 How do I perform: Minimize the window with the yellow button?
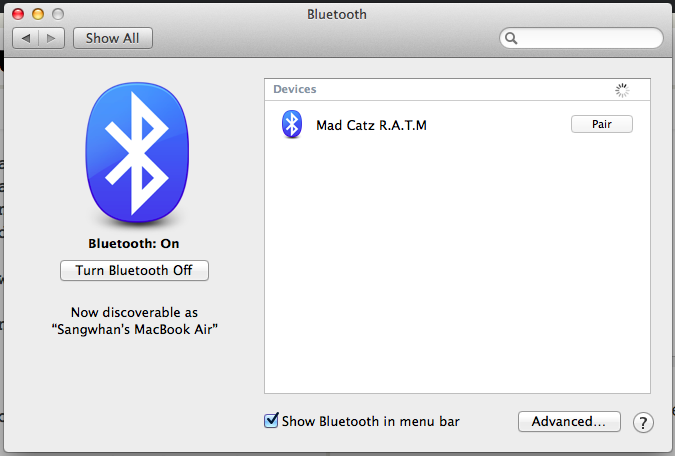pyautogui.click(x=38, y=14)
